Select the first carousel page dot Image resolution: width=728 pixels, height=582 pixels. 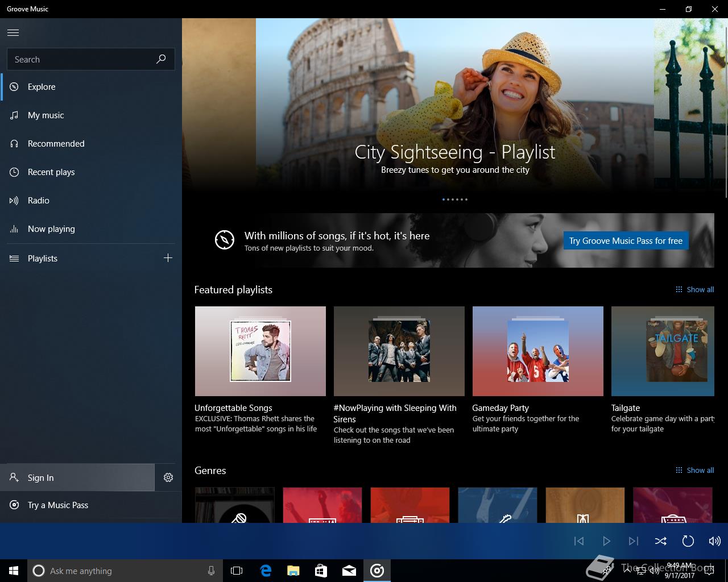(444, 199)
